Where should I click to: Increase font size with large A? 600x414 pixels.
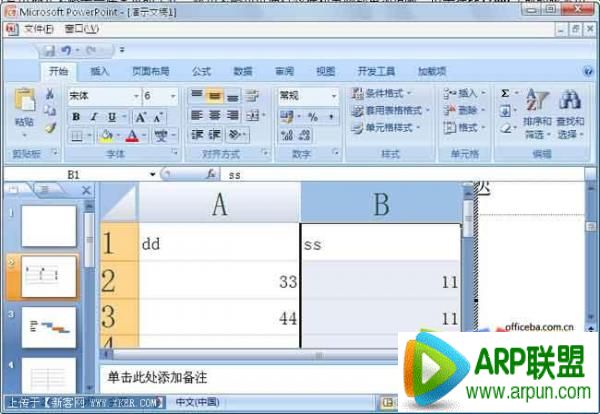coord(140,117)
